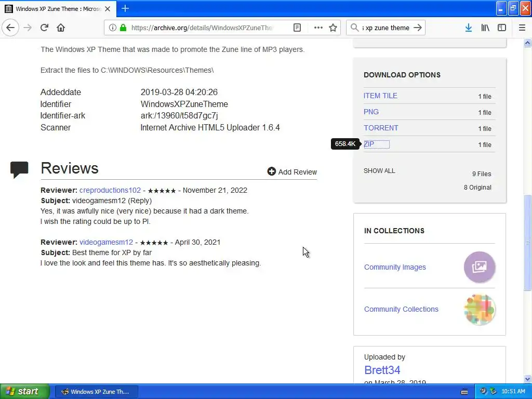Click the first system tray icon
The height and width of the screenshot is (399, 532).
click(483, 392)
